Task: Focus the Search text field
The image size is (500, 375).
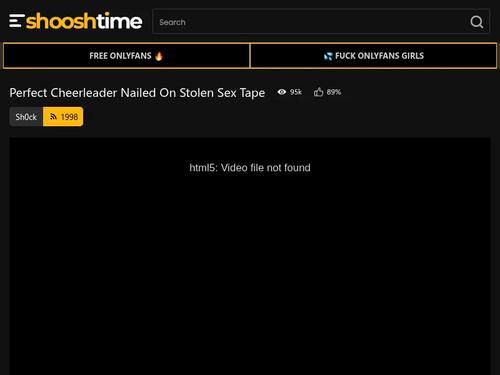Action: click(x=310, y=22)
